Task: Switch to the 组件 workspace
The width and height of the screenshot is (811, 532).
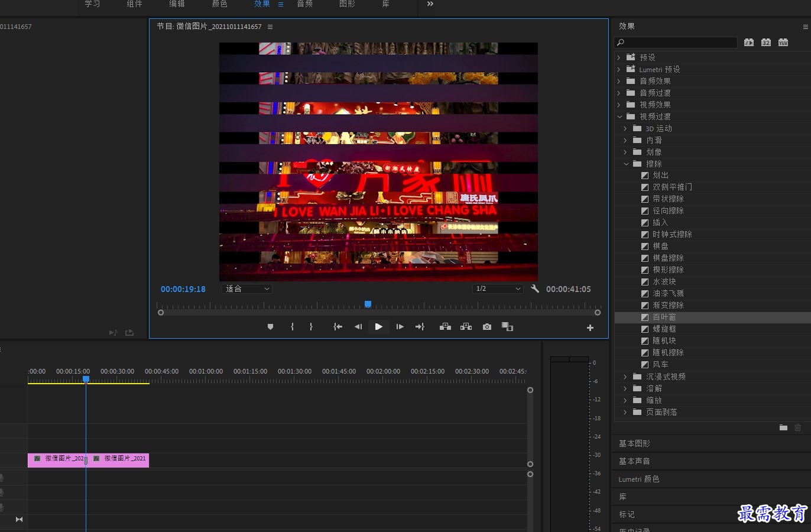Action: 135,4
